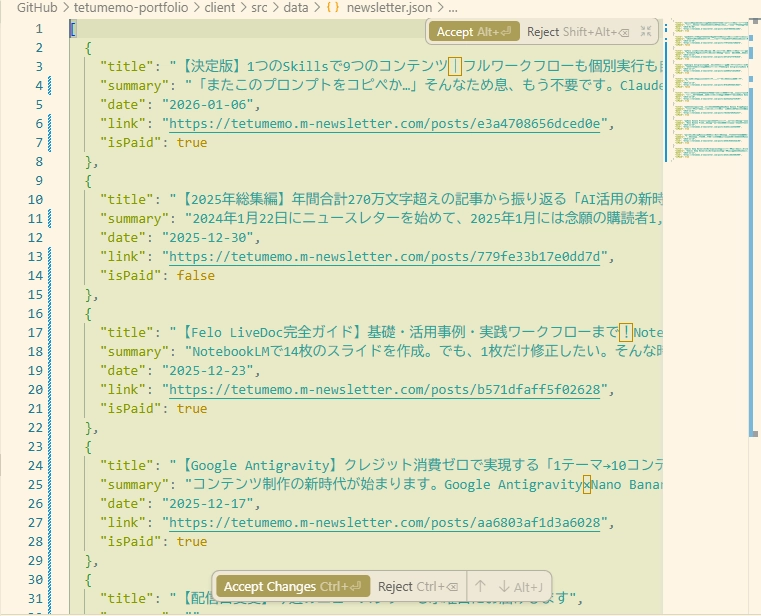Click the true value on line 21

point(192,408)
